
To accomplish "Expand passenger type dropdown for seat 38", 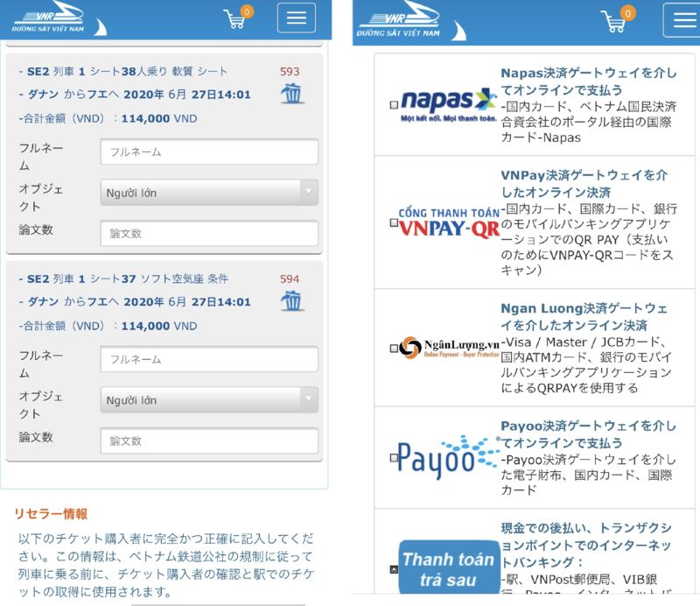I will coord(209,193).
